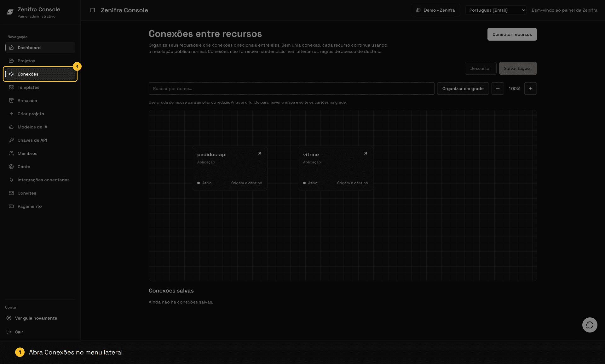Open vitrine via its arrow icon
Screen dimensions: 605x364
(366, 153)
